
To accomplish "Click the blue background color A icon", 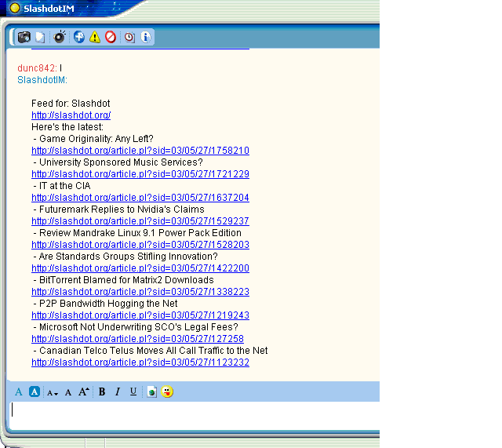I will point(35,392).
